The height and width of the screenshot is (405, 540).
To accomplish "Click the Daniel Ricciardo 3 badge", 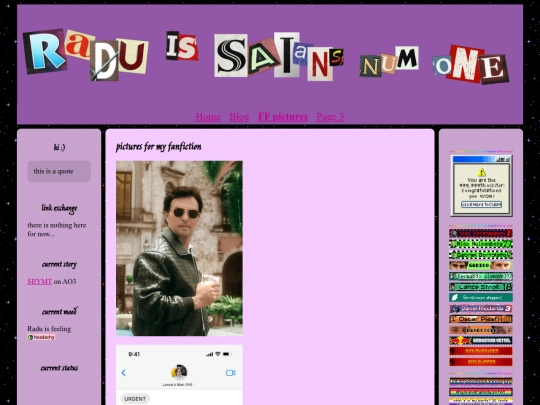I will (480, 308).
